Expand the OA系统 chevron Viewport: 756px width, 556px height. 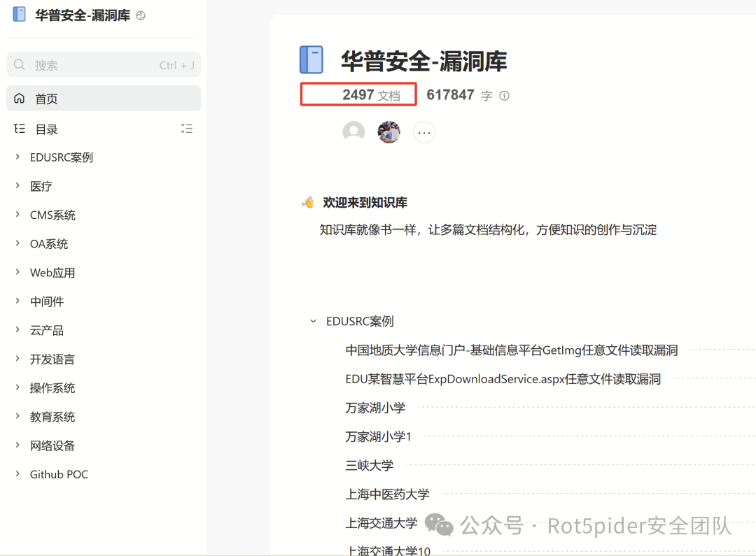pos(17,243)
